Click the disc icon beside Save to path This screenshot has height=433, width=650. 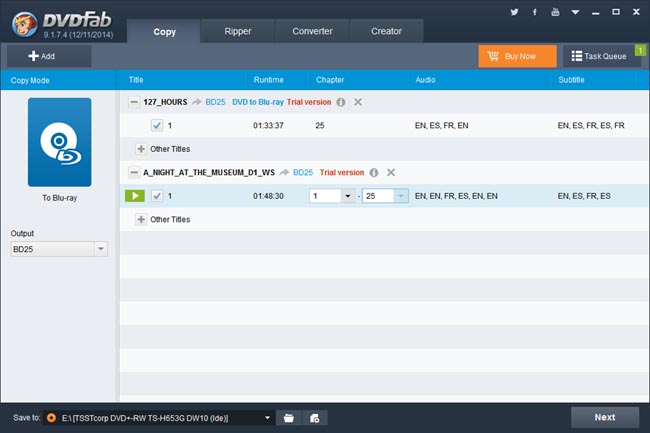pyautogui.click(x=51, y=418)
